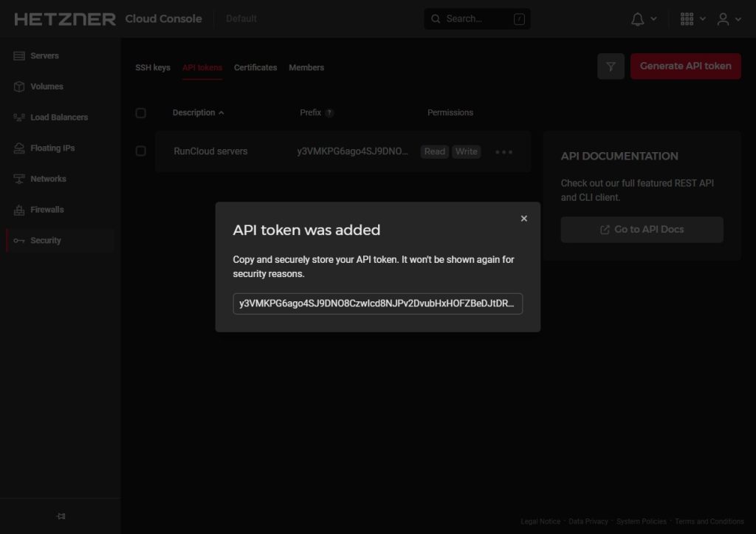Select Volumes from the sidebar
Viewport: 756px width, 534px height.
pyautogui.click(x=46, y=86)
